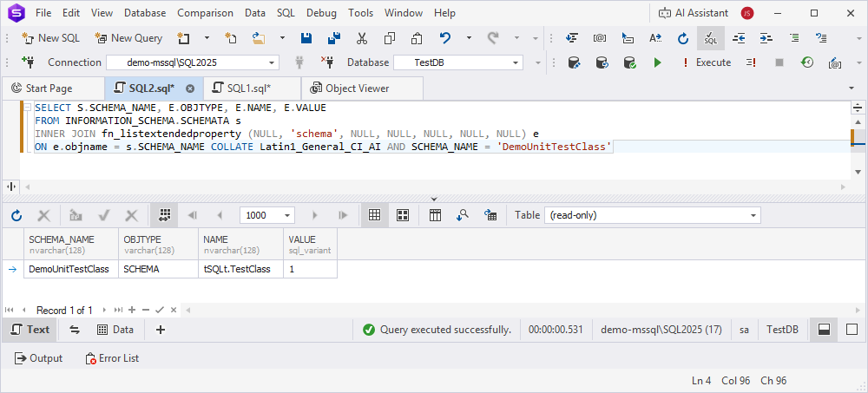Add a new view with the plus button
This screenshot has width=868, height=393.
point(160,330)
